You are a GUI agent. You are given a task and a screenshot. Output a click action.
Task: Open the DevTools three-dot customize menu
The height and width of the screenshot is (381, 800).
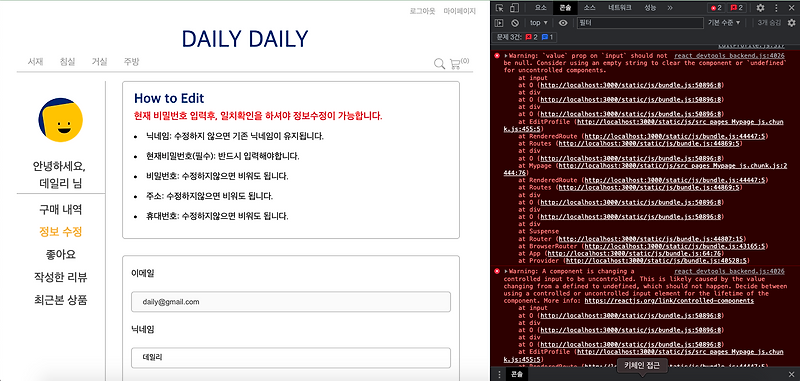pos(776,8)
